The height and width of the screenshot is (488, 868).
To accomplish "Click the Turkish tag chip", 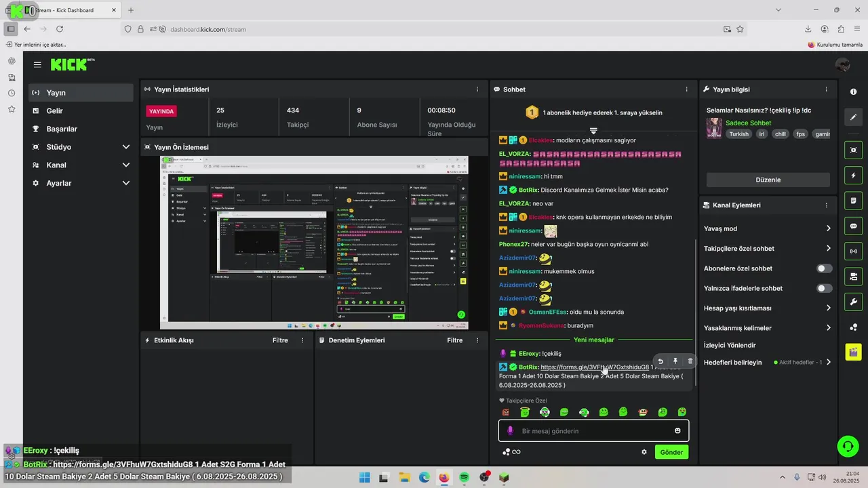I will click(x=738, y=134).
